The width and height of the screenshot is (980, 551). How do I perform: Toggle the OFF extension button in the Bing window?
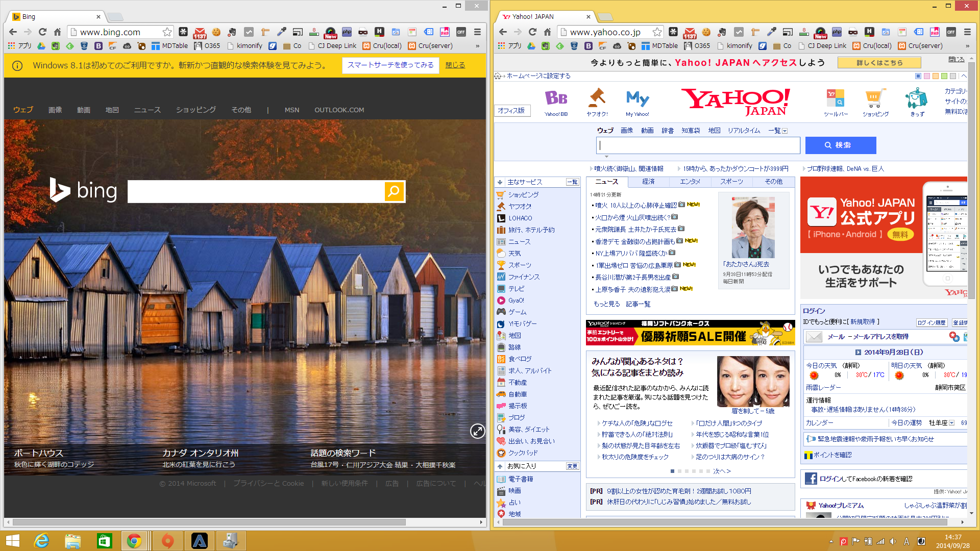pos(461,32)
